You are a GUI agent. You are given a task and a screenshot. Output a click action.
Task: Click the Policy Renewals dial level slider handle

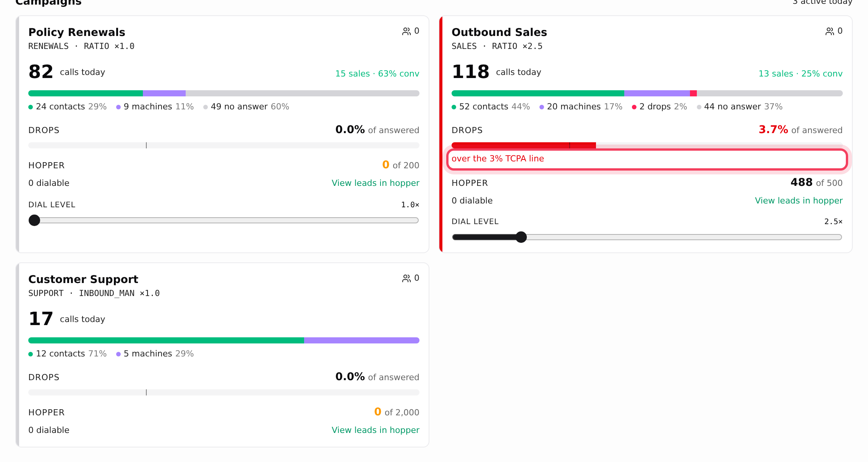point(34,220)
